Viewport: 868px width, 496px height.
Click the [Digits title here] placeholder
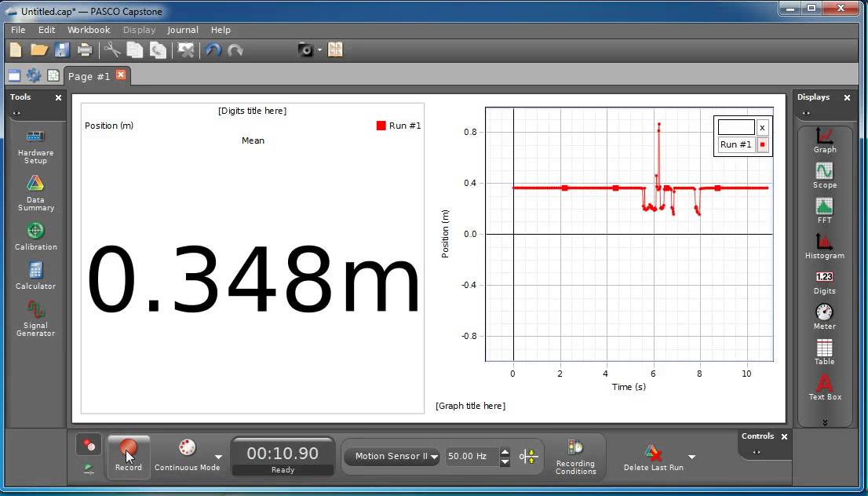point(253,111)
